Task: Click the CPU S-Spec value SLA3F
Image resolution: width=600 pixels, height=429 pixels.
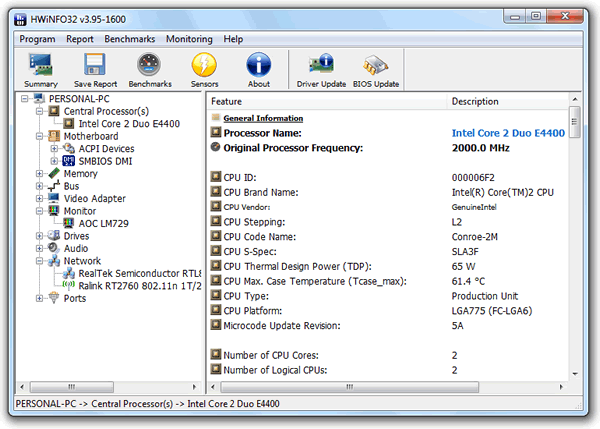Action: (465, 251)
